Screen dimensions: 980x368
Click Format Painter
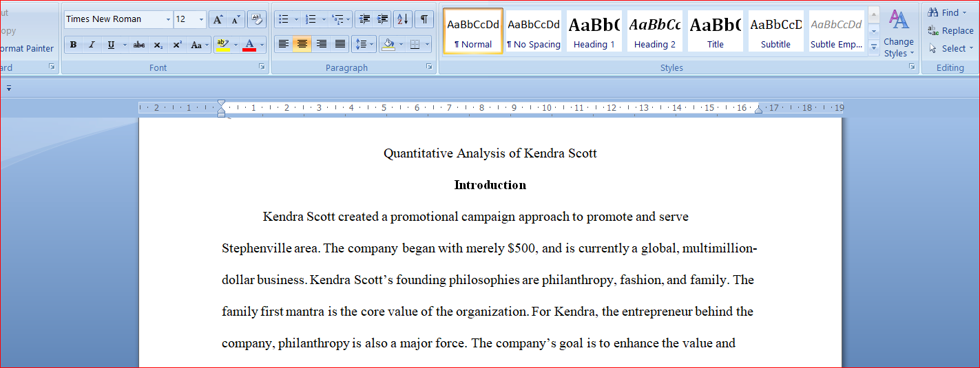click(x=27, y=48)
